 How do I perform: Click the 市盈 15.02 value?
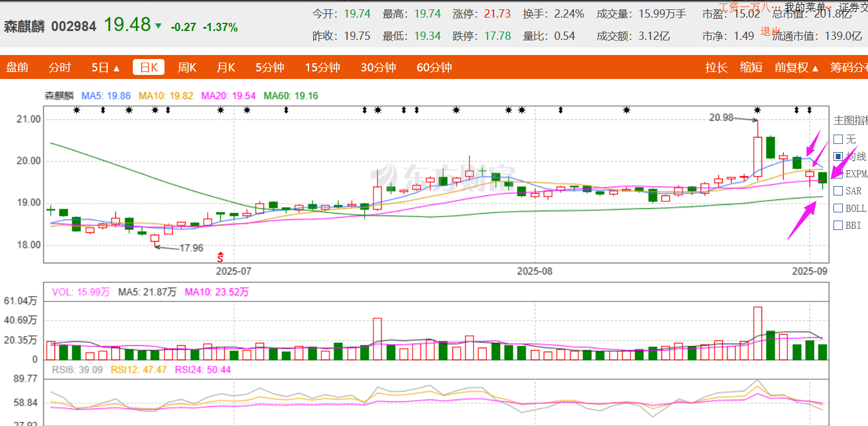[x=747, y=13]
